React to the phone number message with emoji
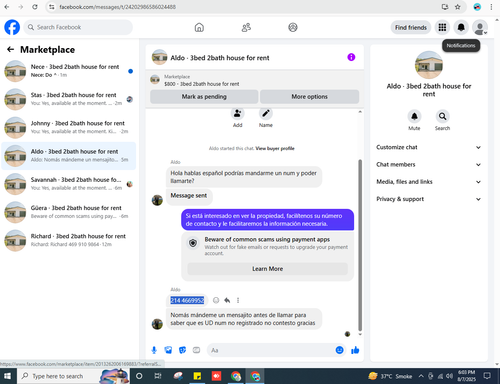The height and width of the screenshot is (384, 500). coord(216,300)
